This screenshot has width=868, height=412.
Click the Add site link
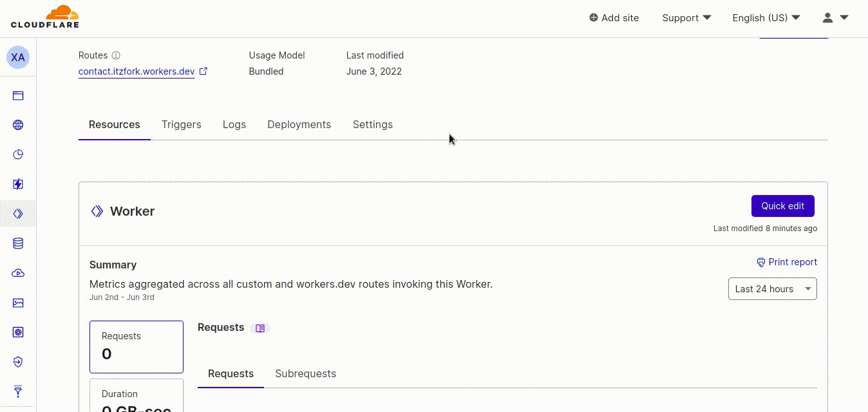tap(614, 18)
